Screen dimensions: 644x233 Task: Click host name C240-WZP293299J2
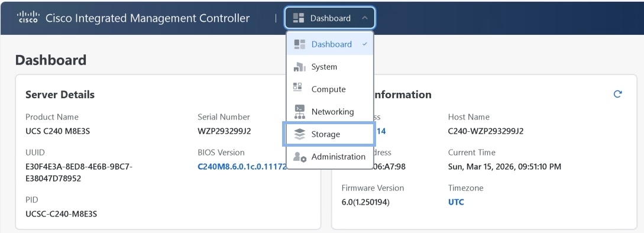click(x=486, y=131)
